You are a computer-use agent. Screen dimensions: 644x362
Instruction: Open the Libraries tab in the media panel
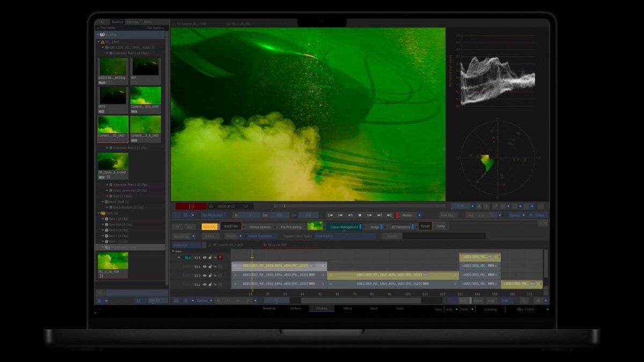coord(133,21)
